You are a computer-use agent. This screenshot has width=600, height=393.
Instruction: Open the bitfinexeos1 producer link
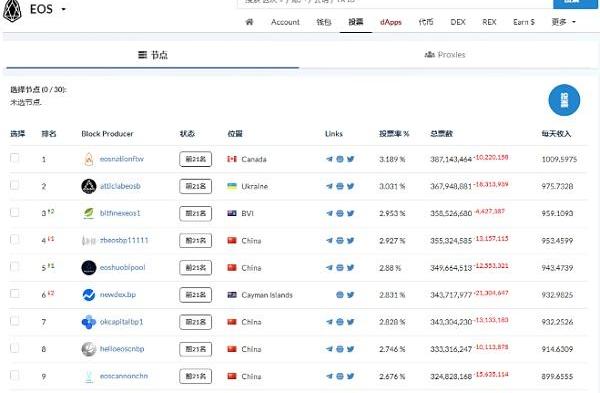point(120,213)
